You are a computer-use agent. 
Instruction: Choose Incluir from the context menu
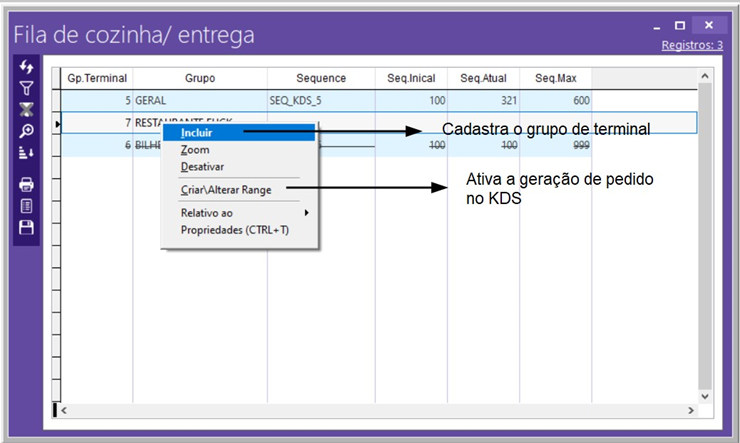197,132
